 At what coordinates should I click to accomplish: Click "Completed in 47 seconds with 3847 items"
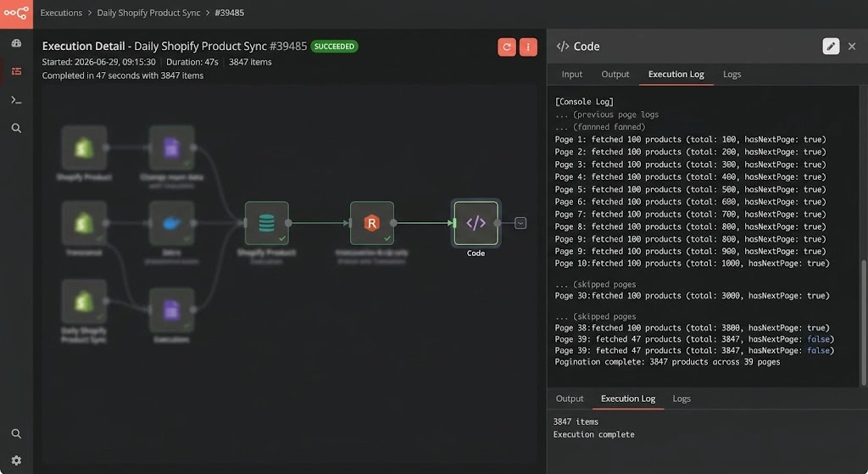123,75
